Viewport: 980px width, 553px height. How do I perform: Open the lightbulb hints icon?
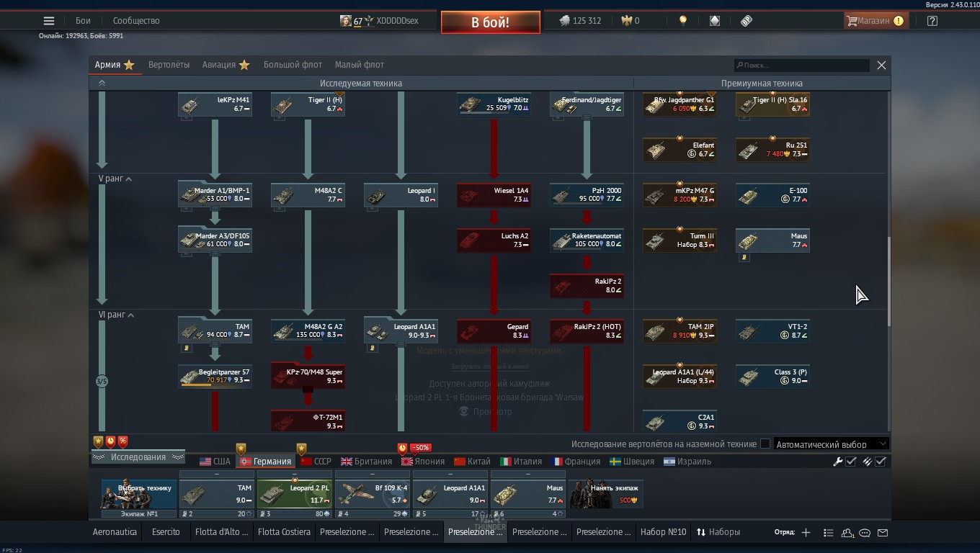tap(683, 21)
